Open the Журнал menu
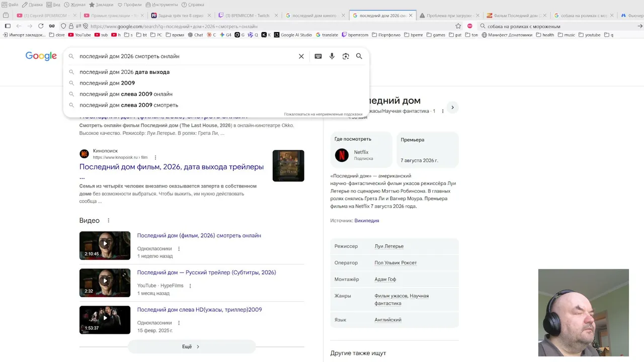This screenshot has height=362, width=644. [74, 5]
